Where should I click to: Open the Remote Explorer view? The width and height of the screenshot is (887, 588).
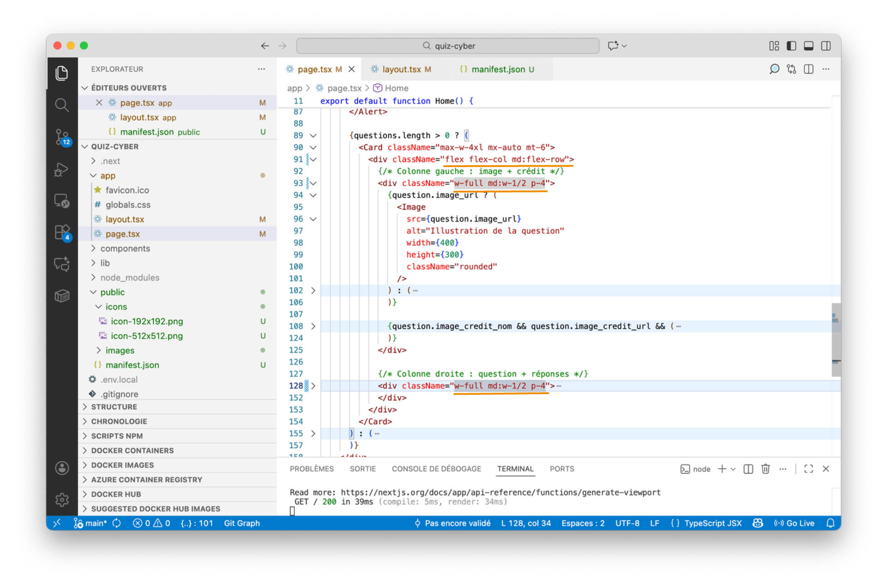pyautogui.click(x=62, y=201)
